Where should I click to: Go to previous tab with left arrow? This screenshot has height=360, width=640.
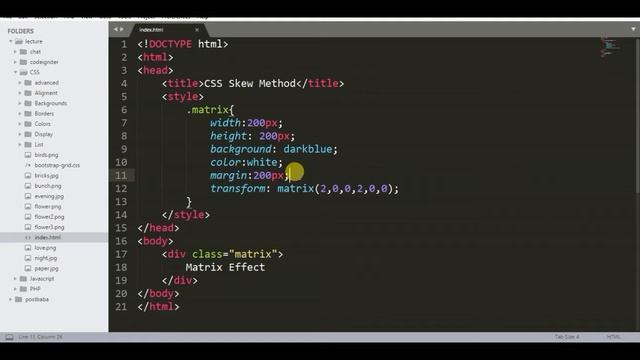click(x=116, y=29)
